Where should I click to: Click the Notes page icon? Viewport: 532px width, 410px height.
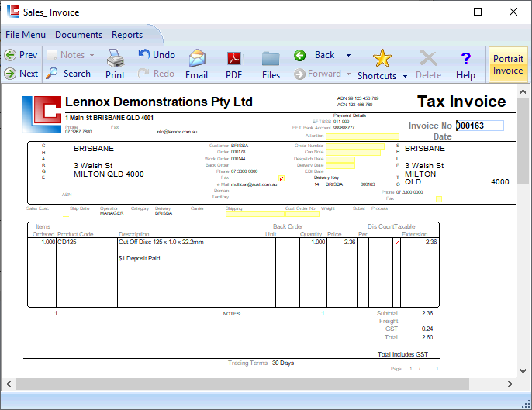point(51,55)
